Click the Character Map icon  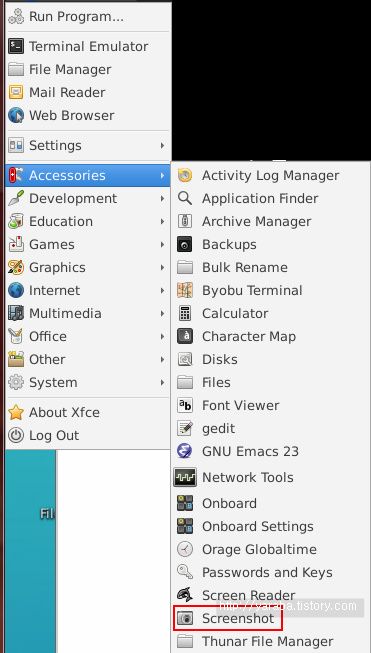tap(184, 336)
